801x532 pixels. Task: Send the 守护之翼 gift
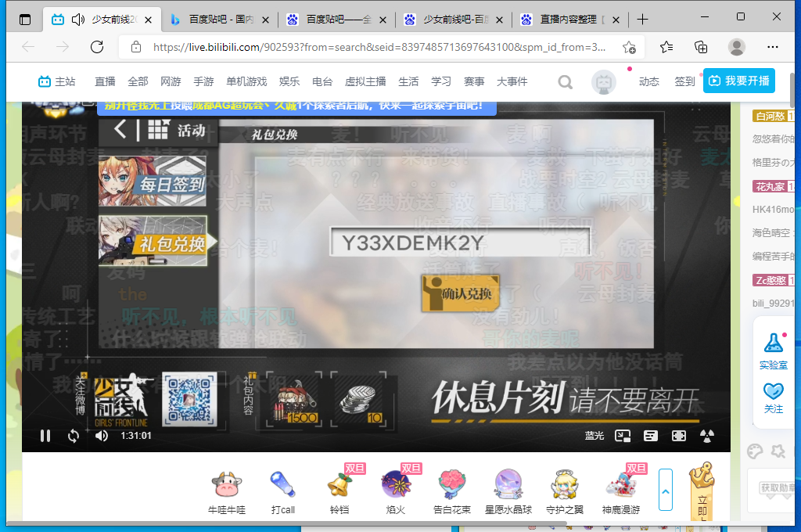(x=565, y=492)
